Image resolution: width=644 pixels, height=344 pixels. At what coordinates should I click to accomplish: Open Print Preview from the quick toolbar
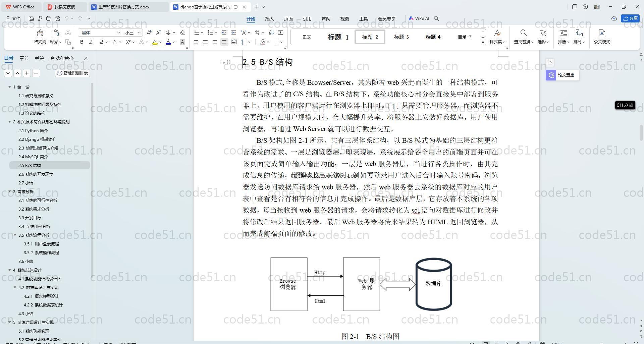coord(57,18)
